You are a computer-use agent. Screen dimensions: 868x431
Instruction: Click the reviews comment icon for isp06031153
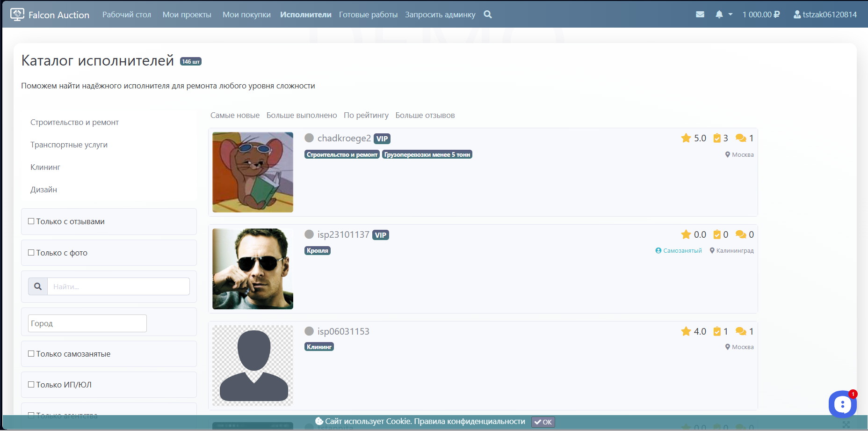tap(740, 331)
